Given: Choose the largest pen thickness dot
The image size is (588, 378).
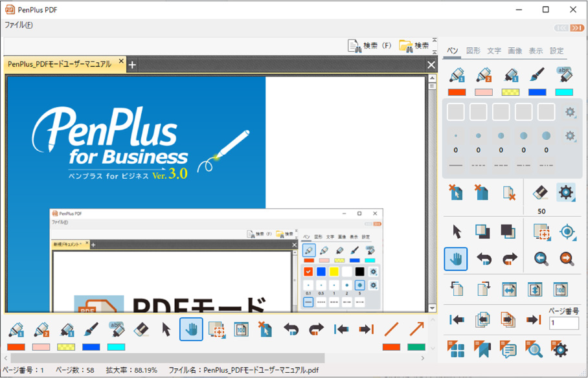Looking at the screenshot, I should pyautogui.click(x=547, y=136).
